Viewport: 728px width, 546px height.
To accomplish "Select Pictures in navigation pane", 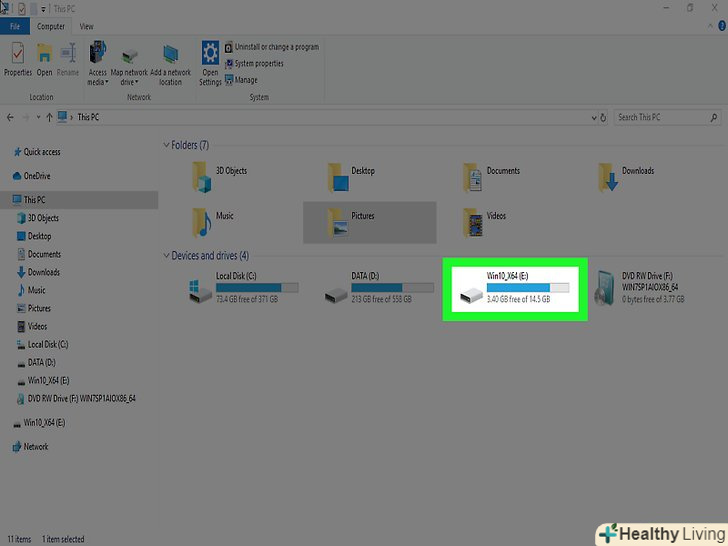I will click(33, 308).
